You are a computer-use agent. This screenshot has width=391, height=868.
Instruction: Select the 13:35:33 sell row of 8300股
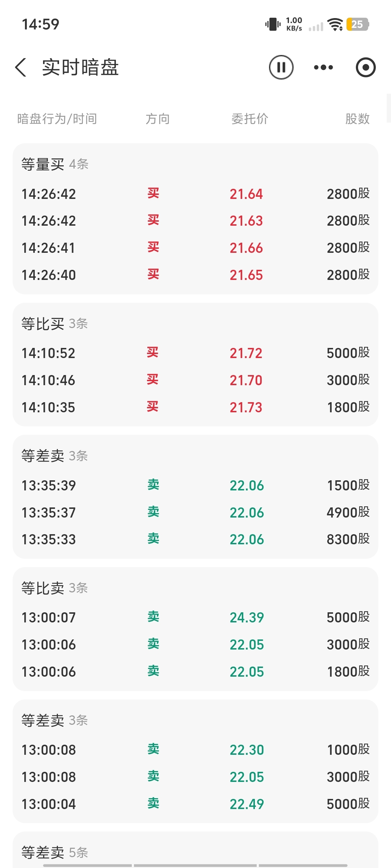(195, 539)
